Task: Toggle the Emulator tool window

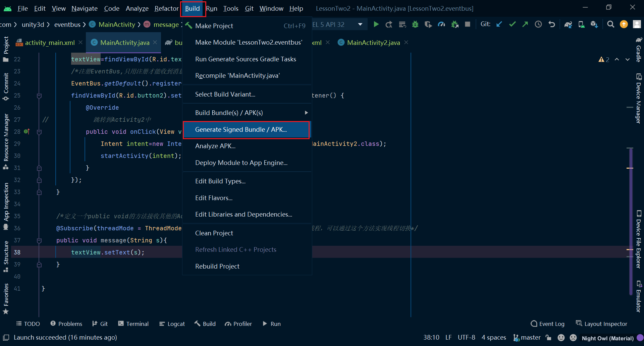Action: 639,296
